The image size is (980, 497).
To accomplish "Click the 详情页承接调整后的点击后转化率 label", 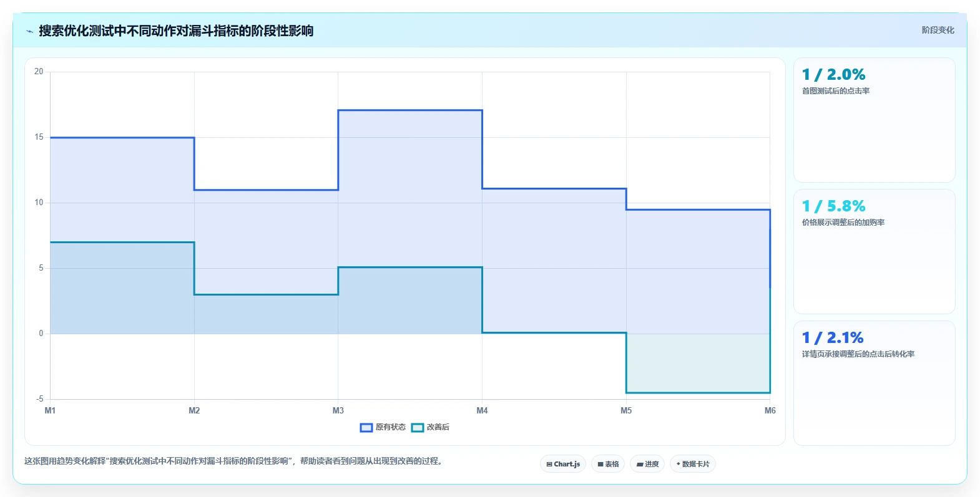I will point(858,354).
